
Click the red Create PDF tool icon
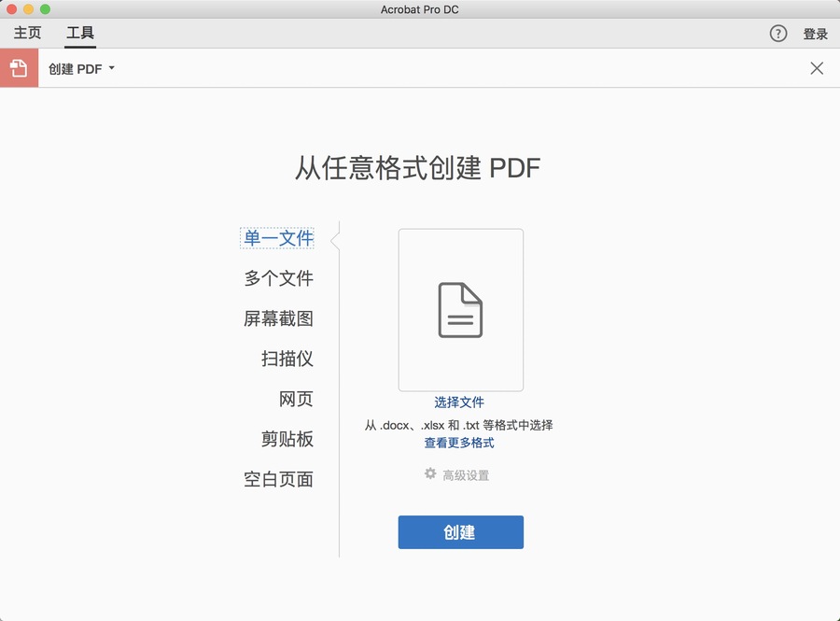tap(19, 68)
